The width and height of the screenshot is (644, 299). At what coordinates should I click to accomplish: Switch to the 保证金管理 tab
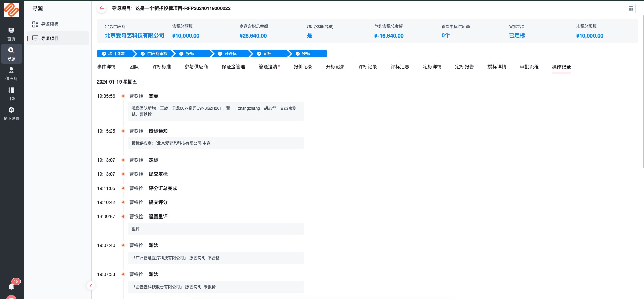point(233,67)
